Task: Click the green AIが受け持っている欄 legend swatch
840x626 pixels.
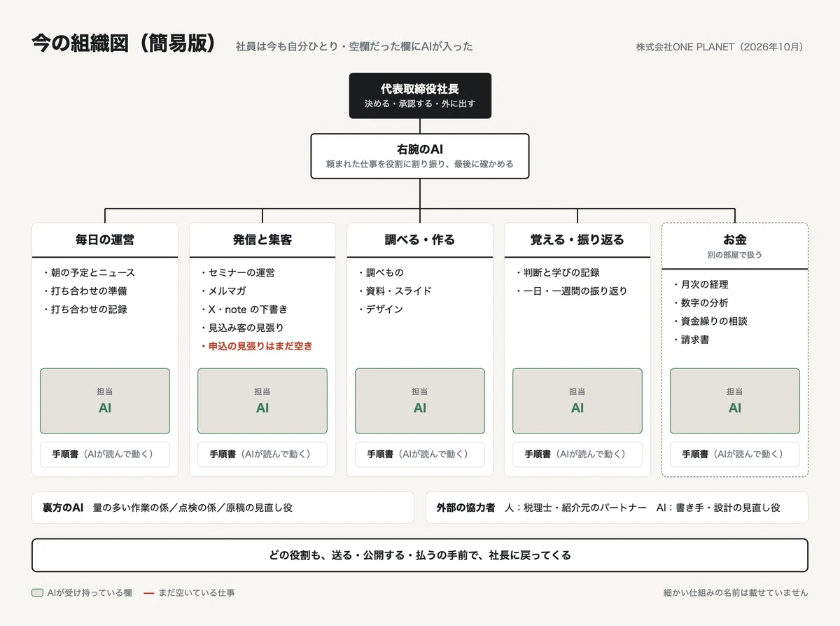Action: point(38,593)
